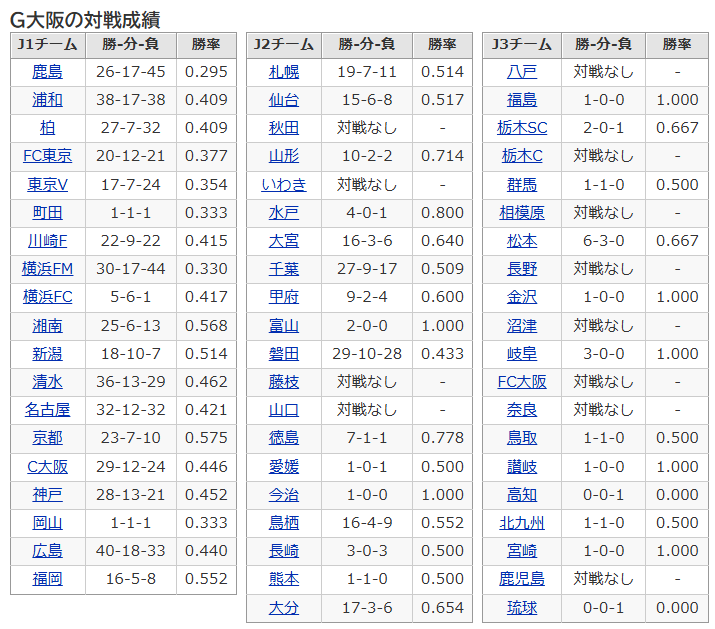Follow the 大分 team link
This screenshot has width=715, height=629.
coord(284,608)
